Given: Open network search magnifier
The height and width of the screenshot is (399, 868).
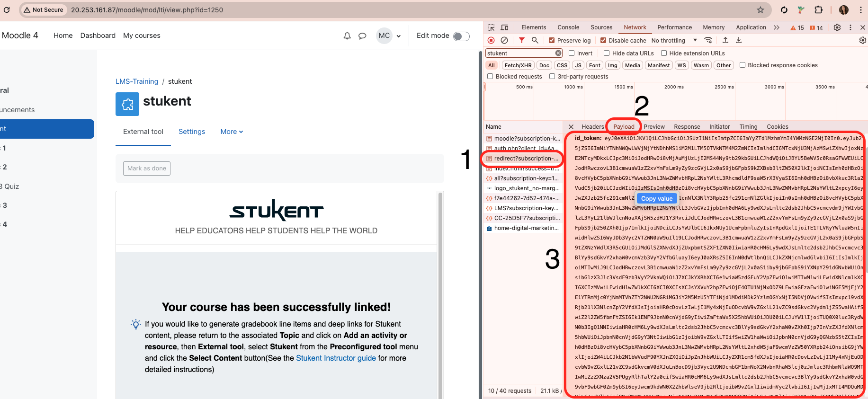Looking at the screenshot, I should click(x=535, y=40).
